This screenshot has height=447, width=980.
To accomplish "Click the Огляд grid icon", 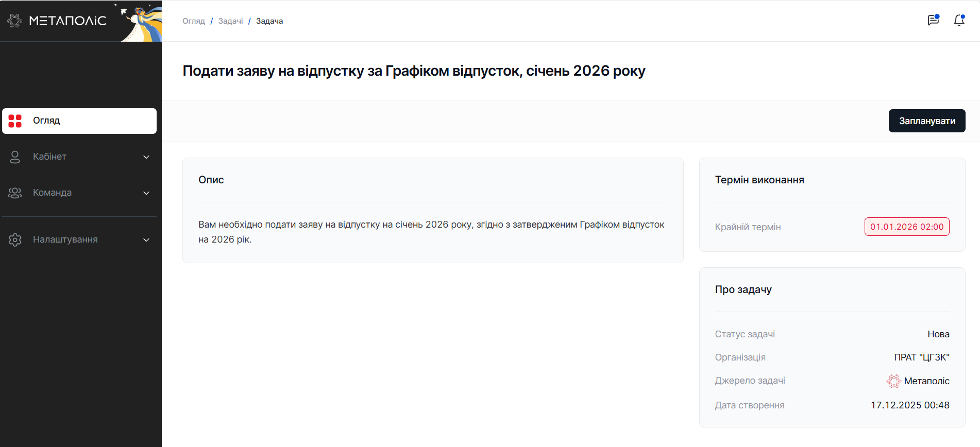I will pyautogui.click(x=15, y=121).
